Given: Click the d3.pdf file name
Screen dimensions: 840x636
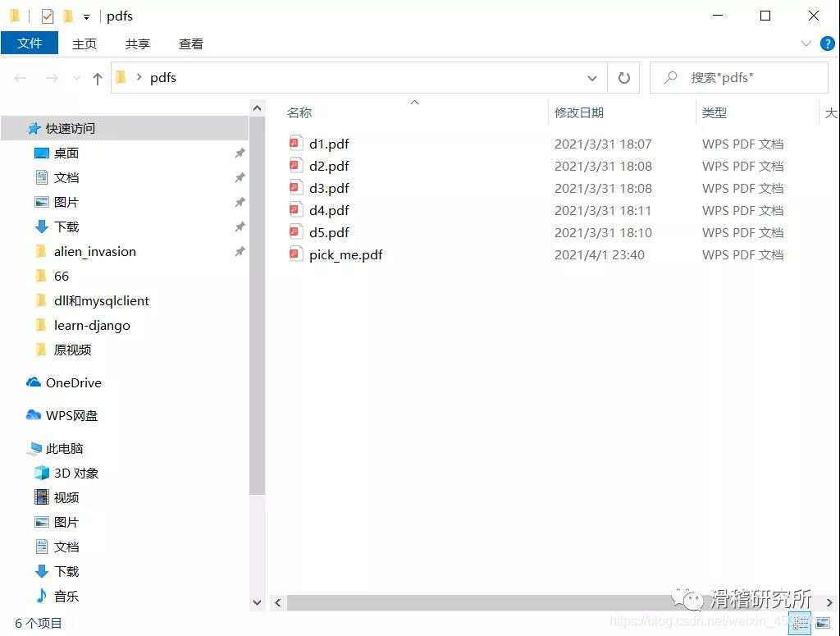Looking at the screenshot, I should click(x=329, y=188).
